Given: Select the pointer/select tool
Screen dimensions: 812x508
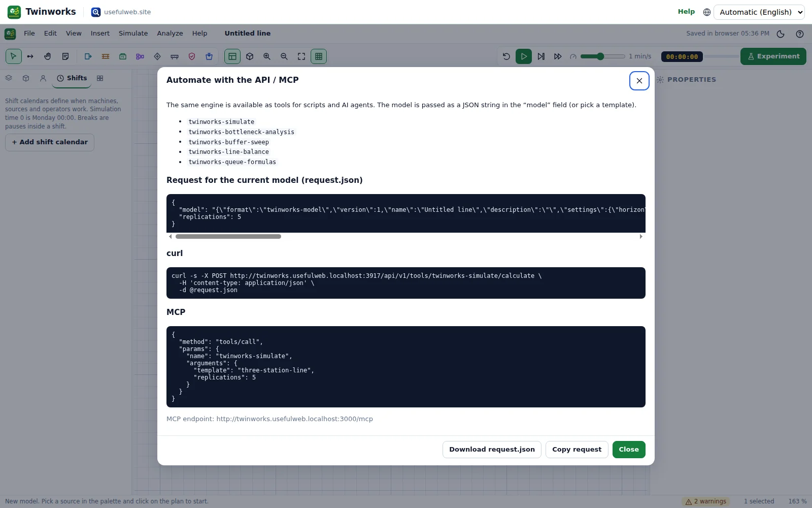Looking at the screenshot, I should (x=14, y=56).
